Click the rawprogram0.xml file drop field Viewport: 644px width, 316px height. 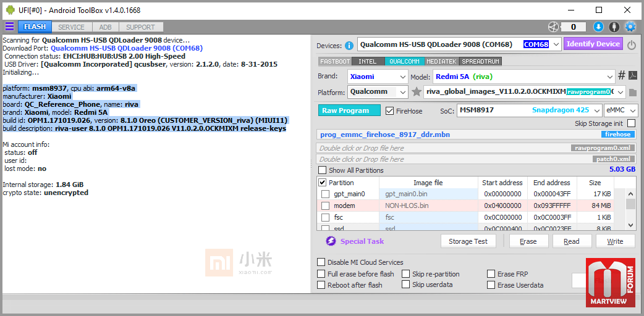pos(477,148)
